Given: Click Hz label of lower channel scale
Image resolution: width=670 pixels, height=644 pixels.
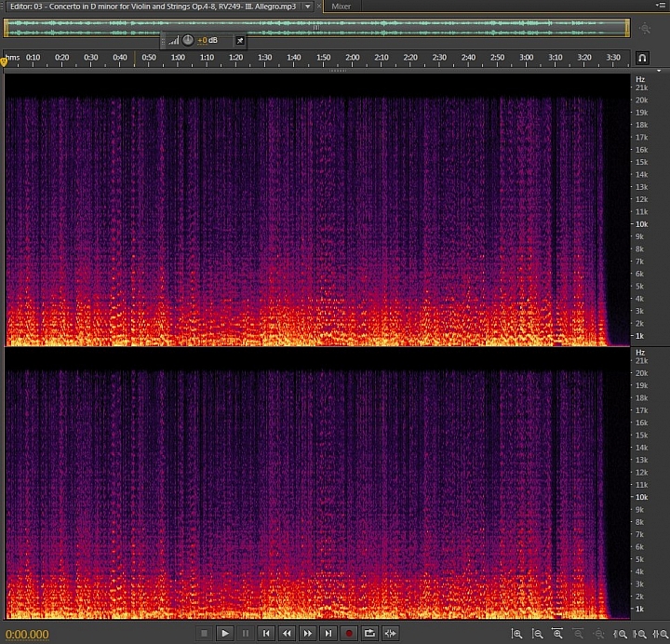Looking at the screenshot, I should pos(640,353).
